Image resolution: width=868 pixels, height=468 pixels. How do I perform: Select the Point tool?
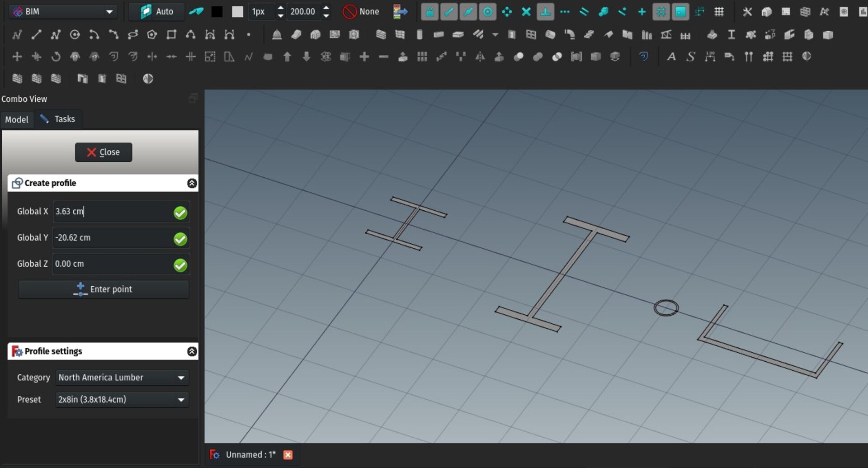(x=249, y=34)
